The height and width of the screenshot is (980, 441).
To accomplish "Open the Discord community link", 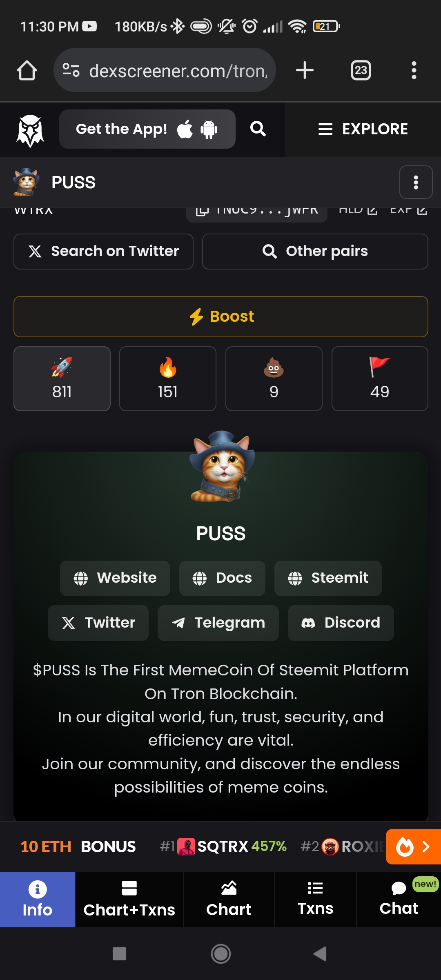I will point(341,623).
